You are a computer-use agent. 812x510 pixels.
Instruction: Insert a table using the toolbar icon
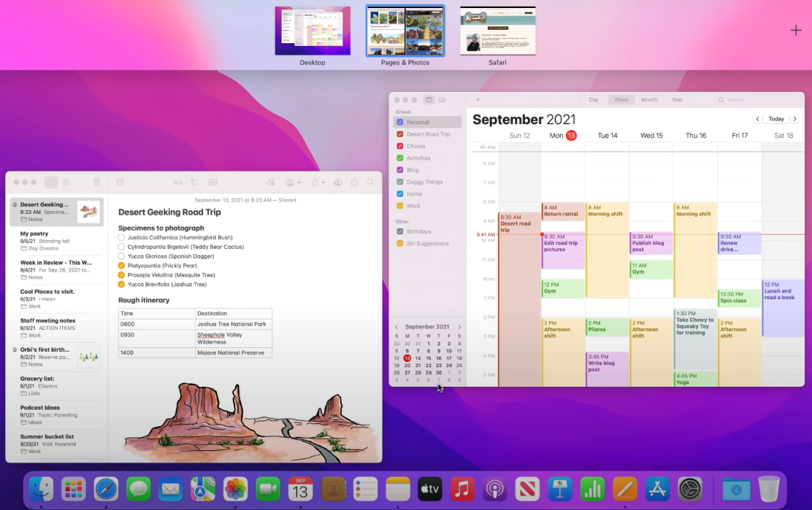[212, 182]
